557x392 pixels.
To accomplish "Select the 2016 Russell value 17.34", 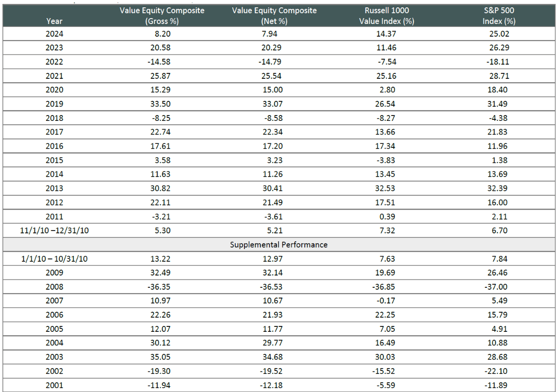I will [x=385, y=146].
